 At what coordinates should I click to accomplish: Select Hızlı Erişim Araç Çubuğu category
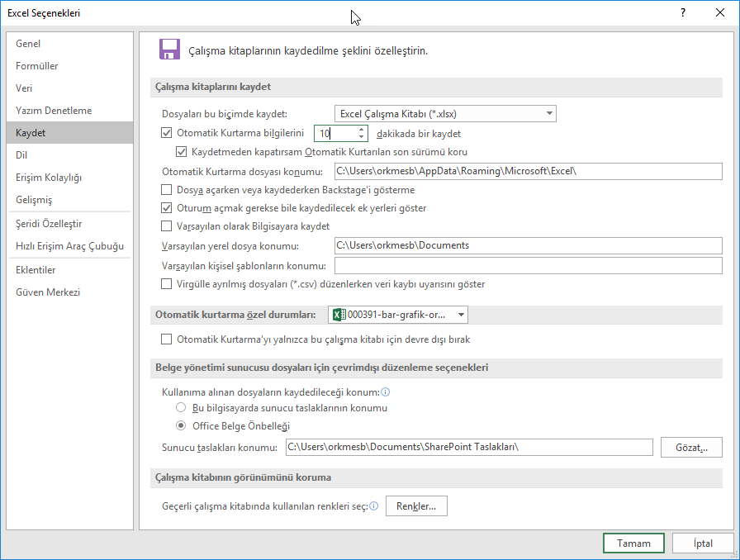pyautogui.click(x=70, y=246)
